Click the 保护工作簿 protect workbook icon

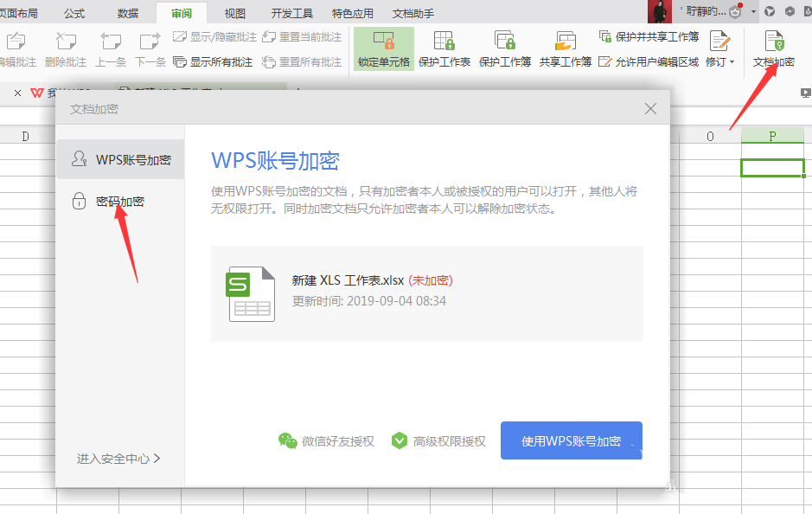(x=505, y=41)
